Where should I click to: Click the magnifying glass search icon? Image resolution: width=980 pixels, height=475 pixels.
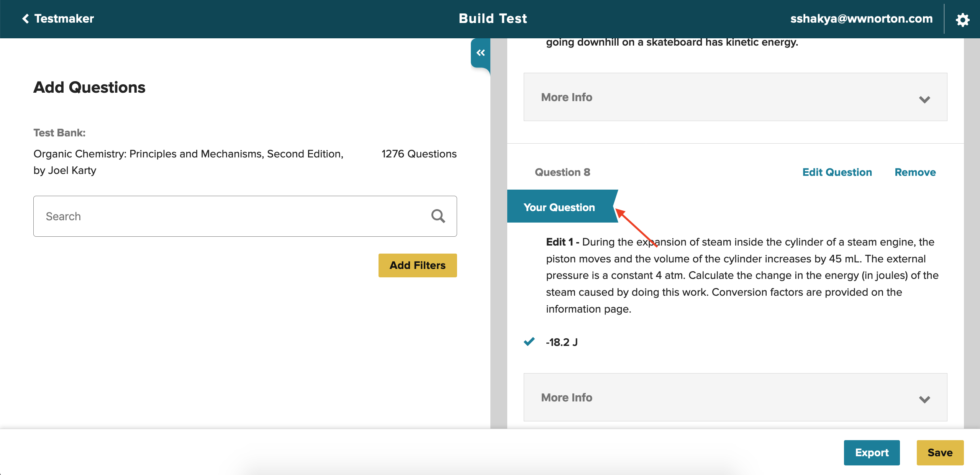coord(438,216)
